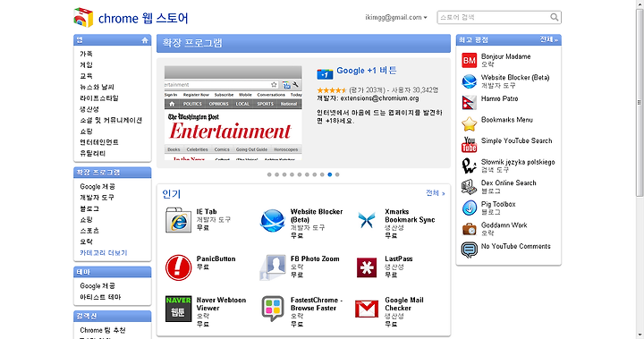The image size is (644, 339).
Task: Open the 가족 app category
Action: click(x=86, y=54)
